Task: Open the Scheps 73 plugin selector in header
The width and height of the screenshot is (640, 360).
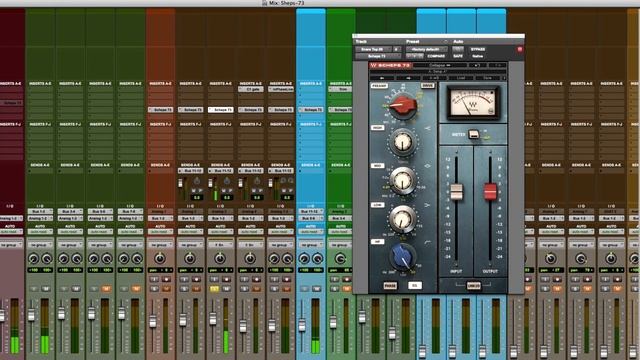Action: 378,56
